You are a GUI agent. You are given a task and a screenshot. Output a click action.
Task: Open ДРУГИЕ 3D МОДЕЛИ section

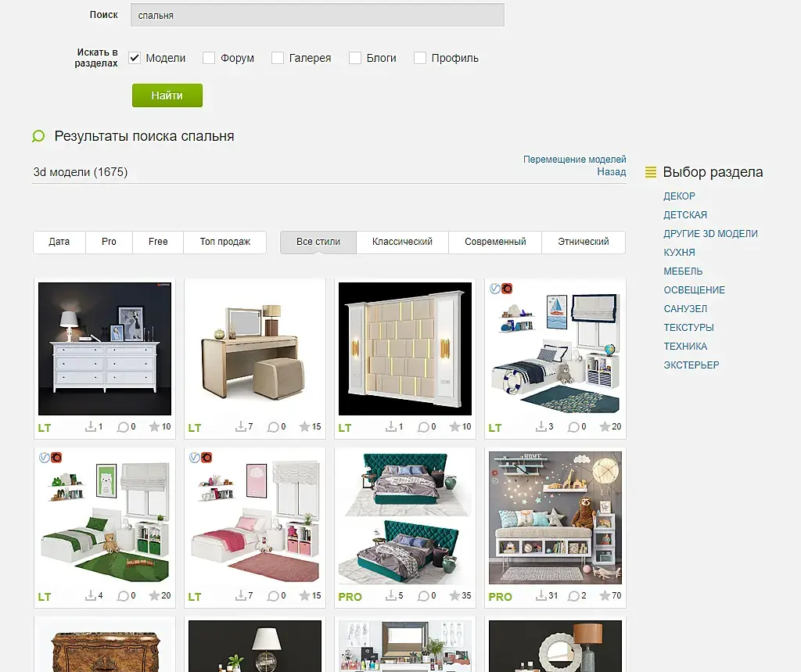[x=710, y=234]
